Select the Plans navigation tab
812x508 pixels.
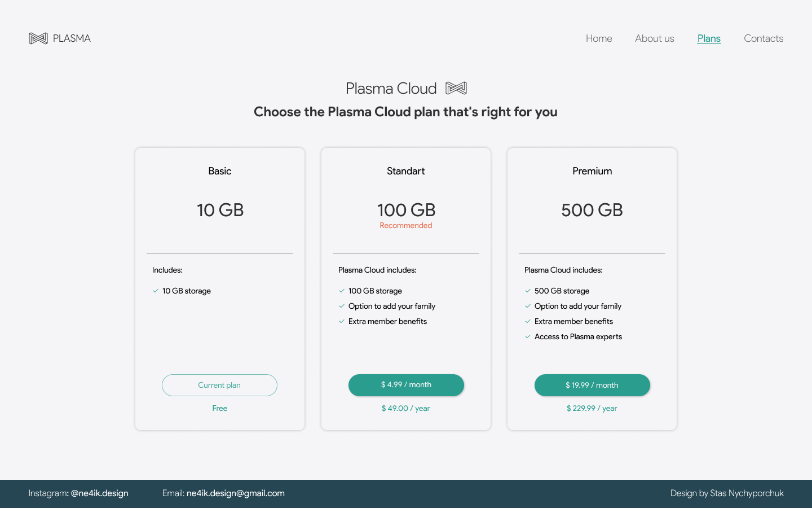(x=709, y=38)
